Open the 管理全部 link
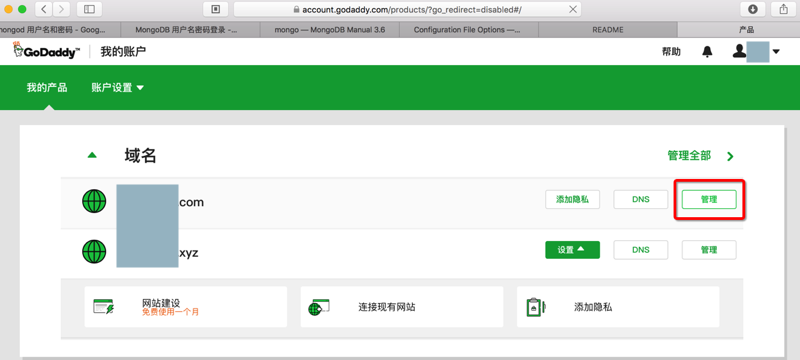 (x=689, y=156)
